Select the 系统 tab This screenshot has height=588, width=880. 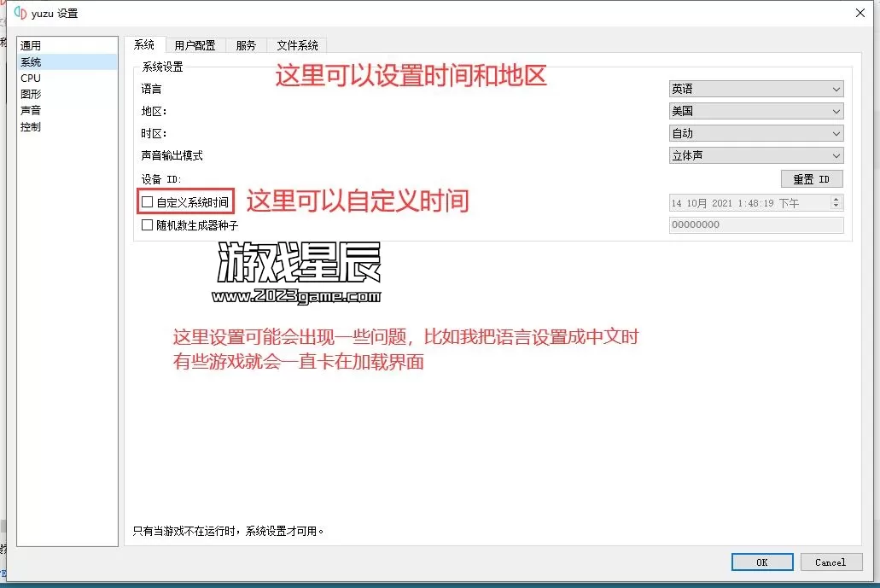click(x=144, y=45)
